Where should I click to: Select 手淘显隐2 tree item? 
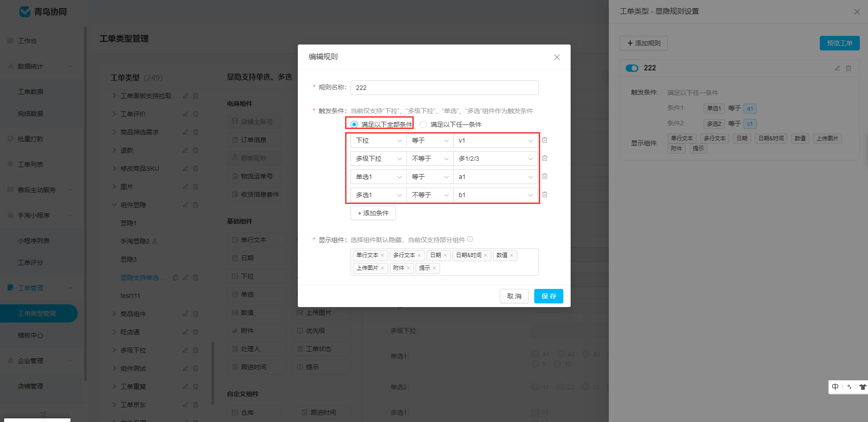pyautogui.click(x=135, y=241)
